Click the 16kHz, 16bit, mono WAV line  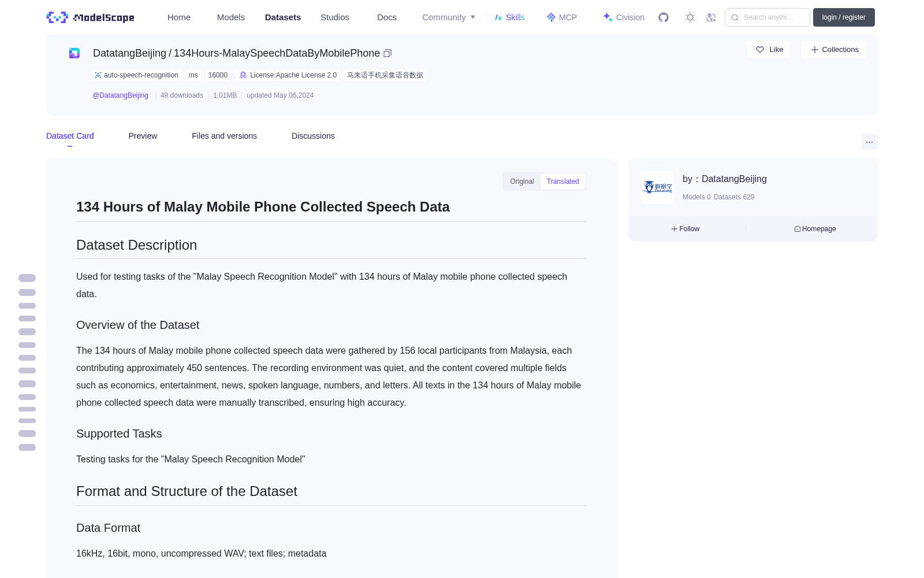(201, 554)
